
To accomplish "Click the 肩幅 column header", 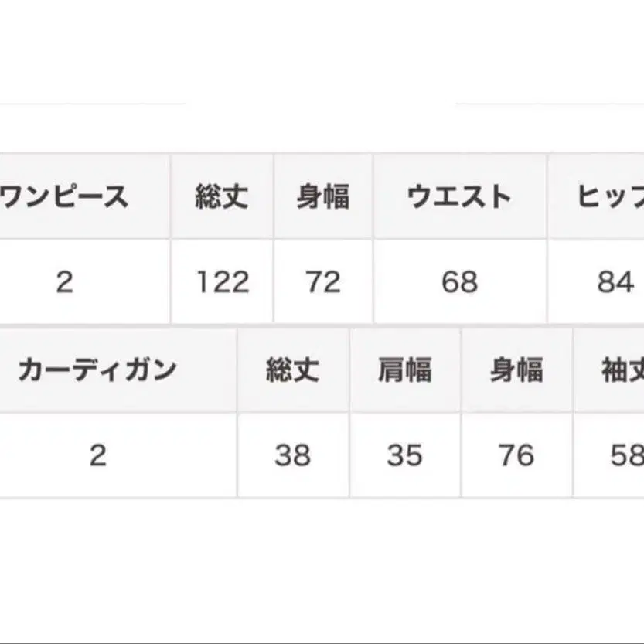I will 405,370.
